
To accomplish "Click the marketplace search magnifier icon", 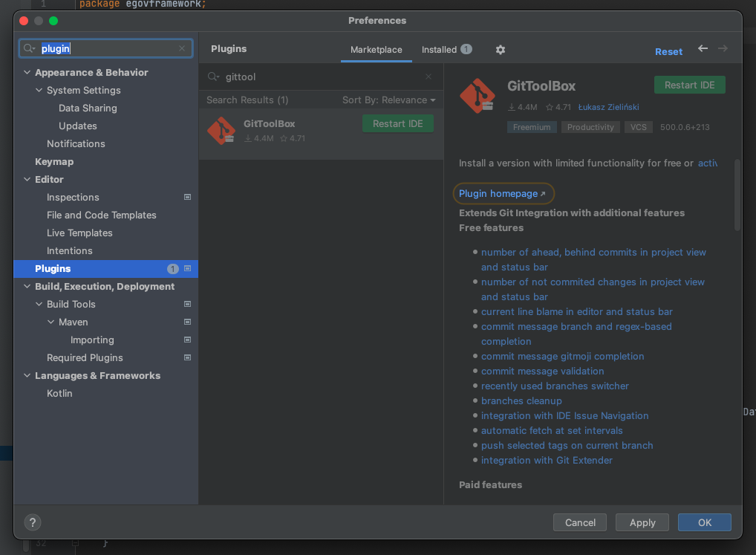I will 213,77.
